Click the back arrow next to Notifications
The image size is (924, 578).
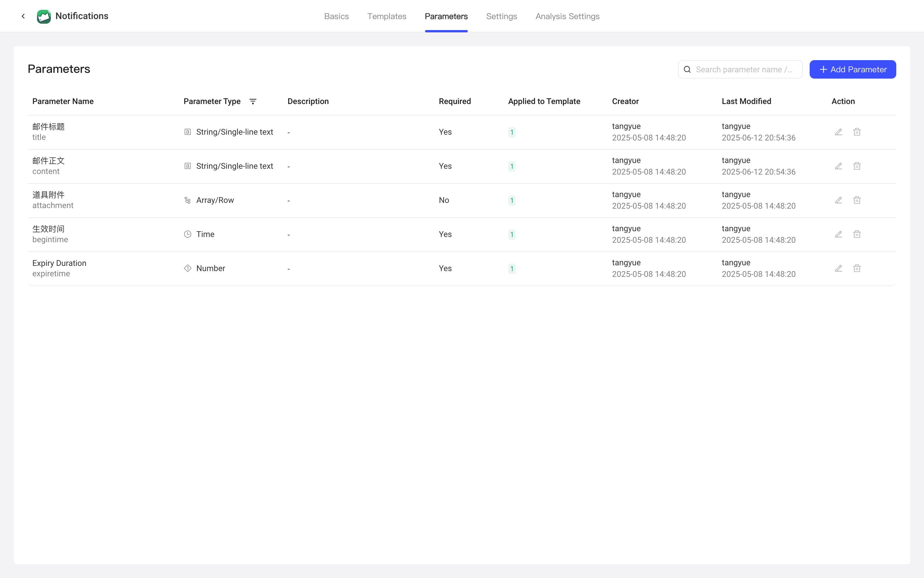[23, 16]
